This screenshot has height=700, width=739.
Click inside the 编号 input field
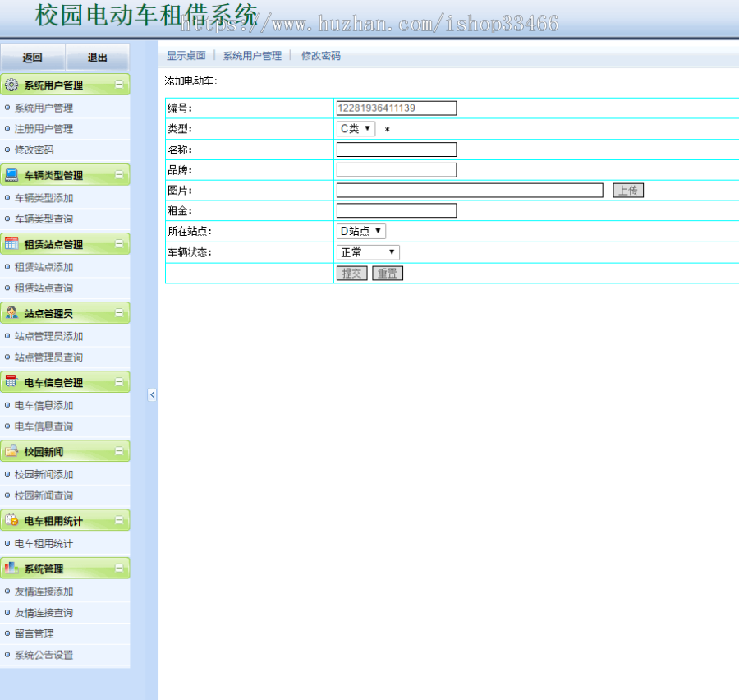pos(397,108)
